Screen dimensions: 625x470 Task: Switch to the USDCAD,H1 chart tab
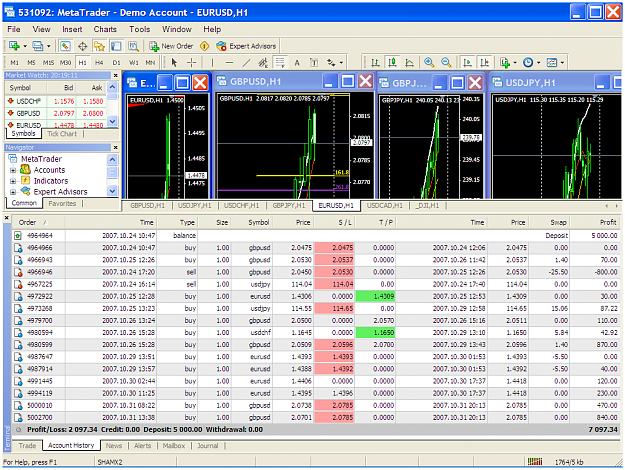(385, 206)
